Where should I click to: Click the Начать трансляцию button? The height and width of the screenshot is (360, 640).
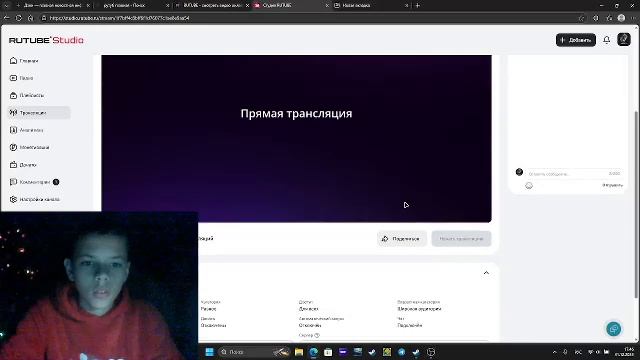point(461,239)
